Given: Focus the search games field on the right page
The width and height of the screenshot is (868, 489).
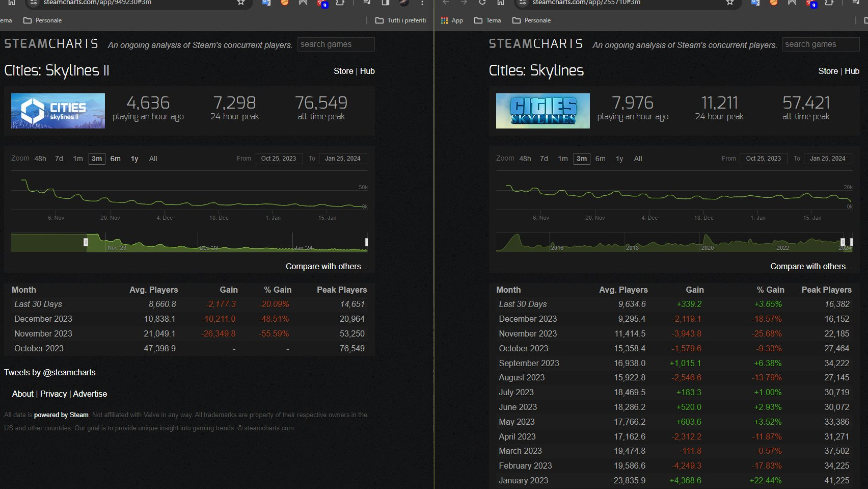Looking at the screenshot, I should (x=821, y=44).
